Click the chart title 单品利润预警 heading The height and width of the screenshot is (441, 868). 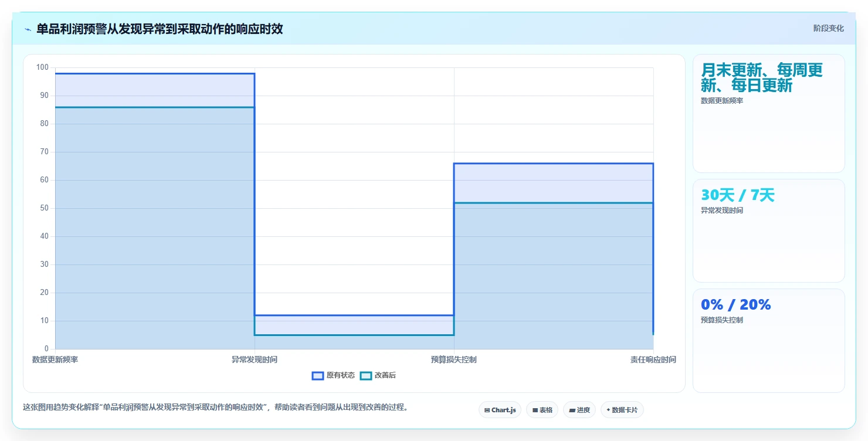click(160, 29)
